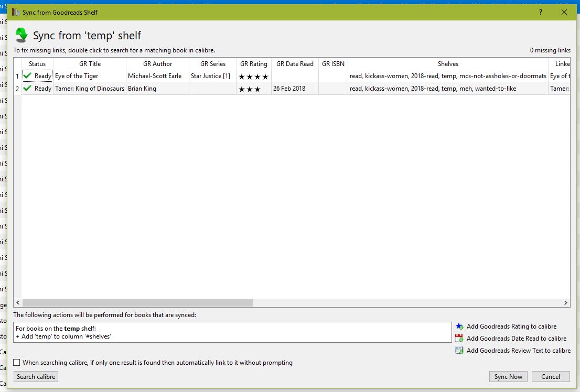The image size is (580, 392).
Task: Click Add Goodreads Rating to calibre
Action: click(511, 326)
